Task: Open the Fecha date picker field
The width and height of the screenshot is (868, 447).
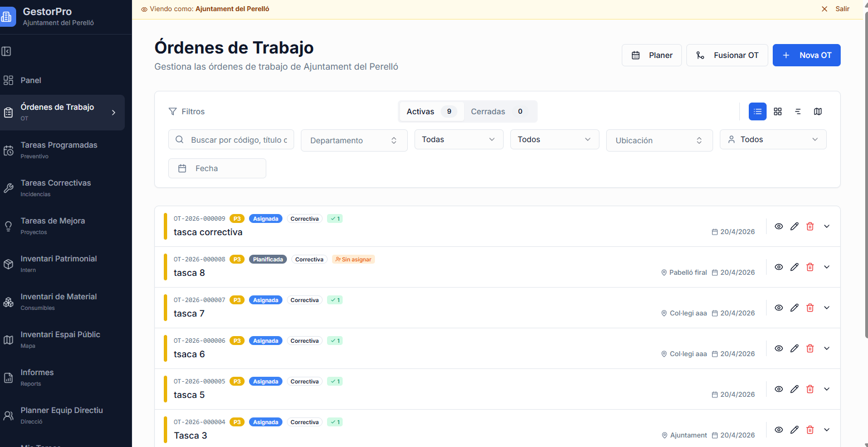Action: (x=217, y=168)
